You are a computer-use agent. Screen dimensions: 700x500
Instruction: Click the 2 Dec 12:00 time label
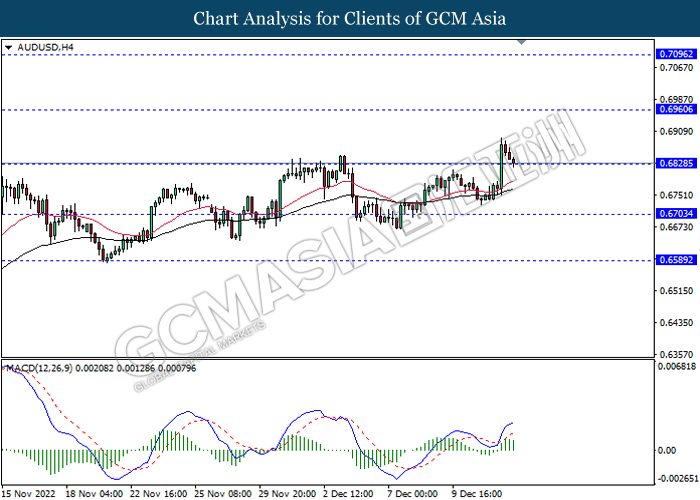[x=349, y=494]
